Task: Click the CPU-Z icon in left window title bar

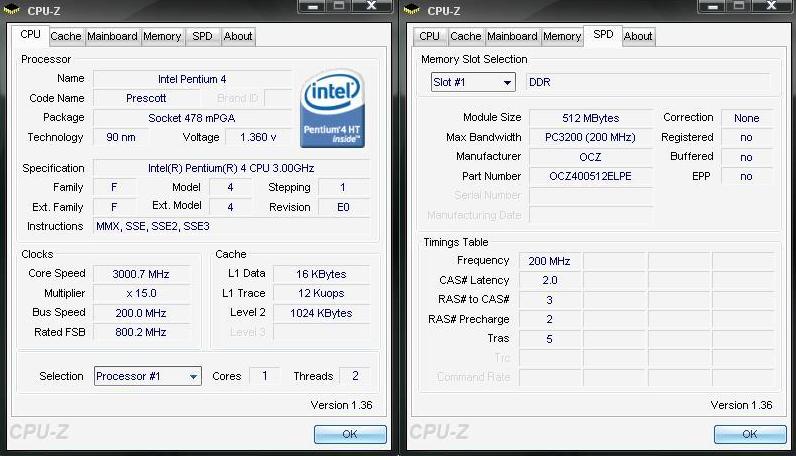Action: click(11, 9)
